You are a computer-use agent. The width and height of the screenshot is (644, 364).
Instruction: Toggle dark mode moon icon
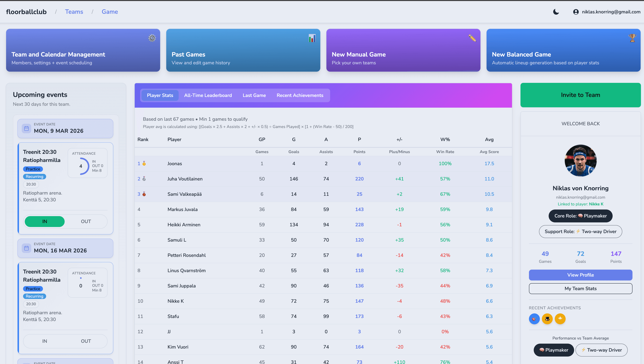coord(556,12)
